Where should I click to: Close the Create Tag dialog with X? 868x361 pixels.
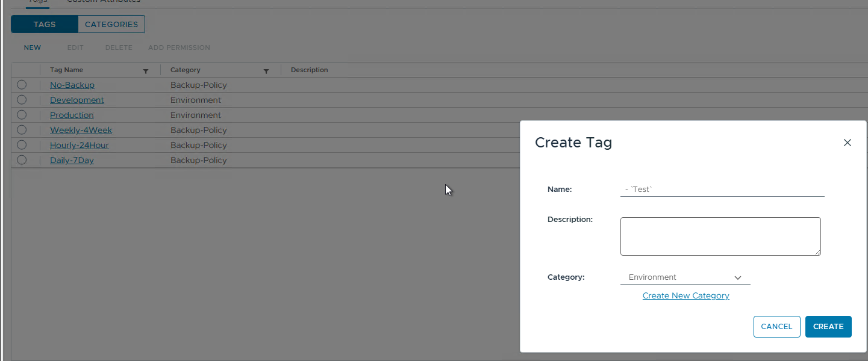(x=847, y=143)
